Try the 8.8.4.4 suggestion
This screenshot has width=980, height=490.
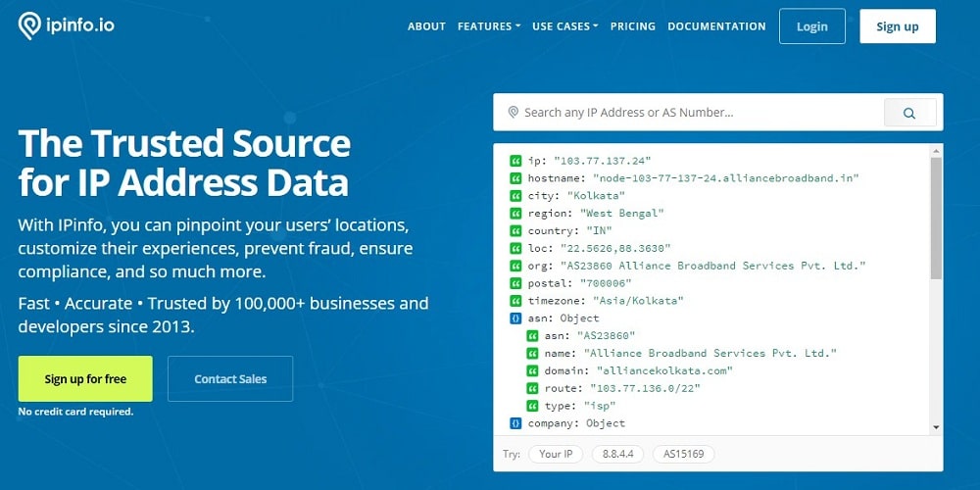pos(617,454)
